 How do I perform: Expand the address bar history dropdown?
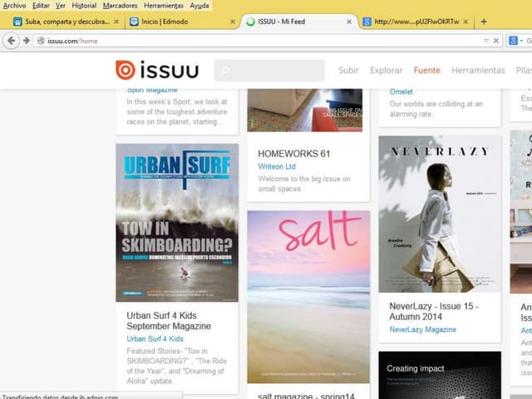pos(485,40)
